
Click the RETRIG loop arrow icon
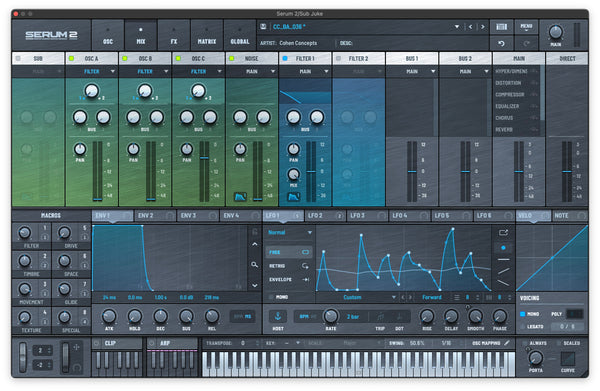click(305, 266)
